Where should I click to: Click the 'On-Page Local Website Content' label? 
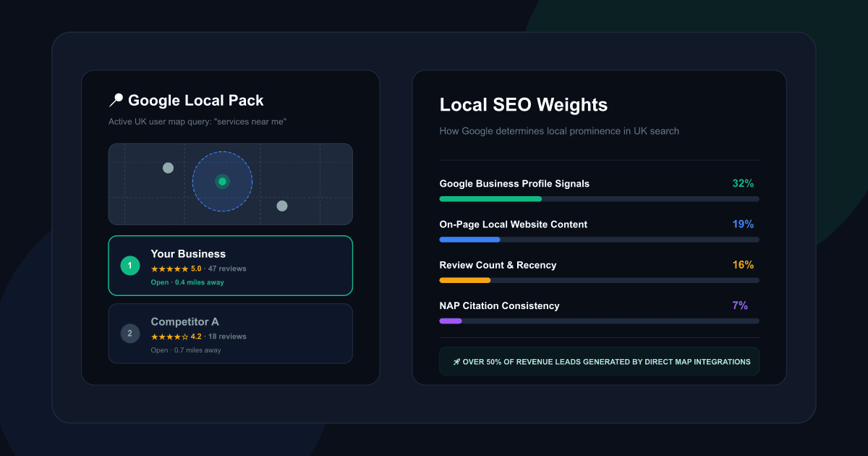tap(514, 224)
